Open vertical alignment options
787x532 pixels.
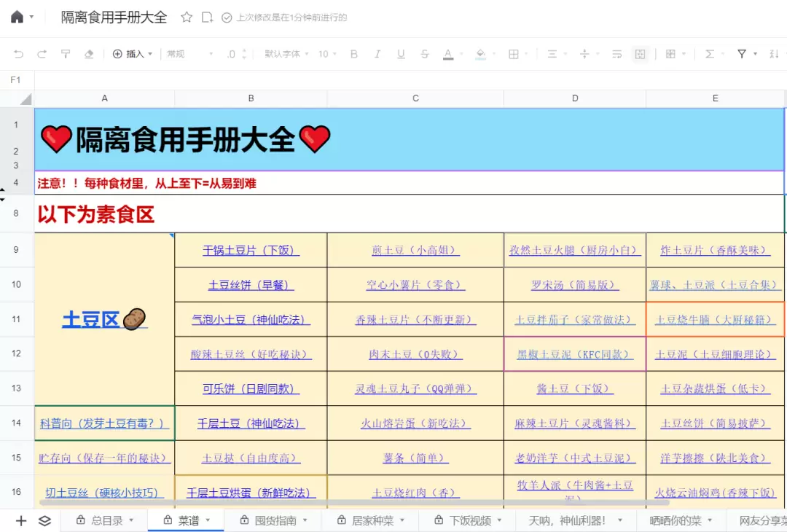click(x=584, y=54)
